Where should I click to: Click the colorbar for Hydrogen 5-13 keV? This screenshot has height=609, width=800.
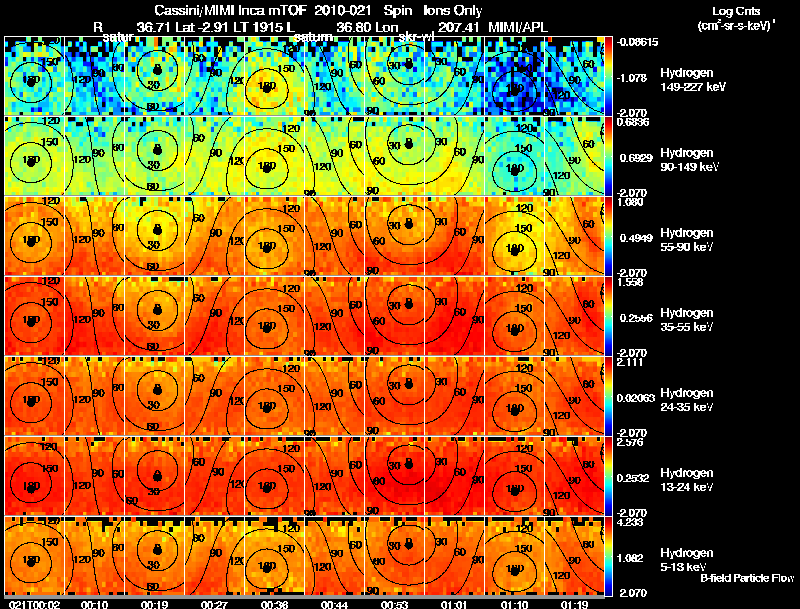click(x=608, y=556)
